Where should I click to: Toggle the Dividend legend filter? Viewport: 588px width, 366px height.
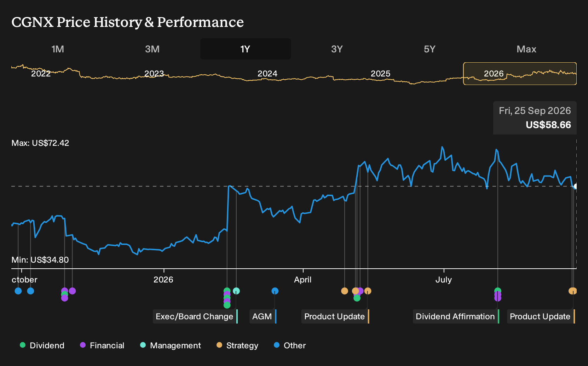pos(42,345)
